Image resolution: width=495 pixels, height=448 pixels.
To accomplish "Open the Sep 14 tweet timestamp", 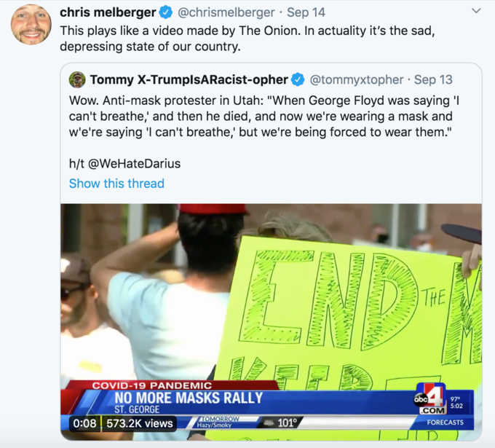I will click(x=306, y=12).
